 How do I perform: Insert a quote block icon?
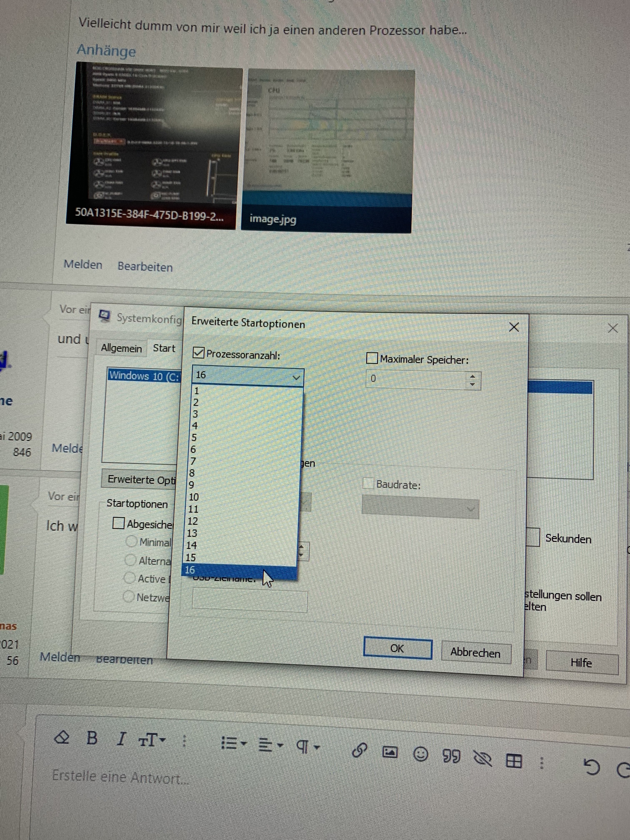(x=451, y=756)
